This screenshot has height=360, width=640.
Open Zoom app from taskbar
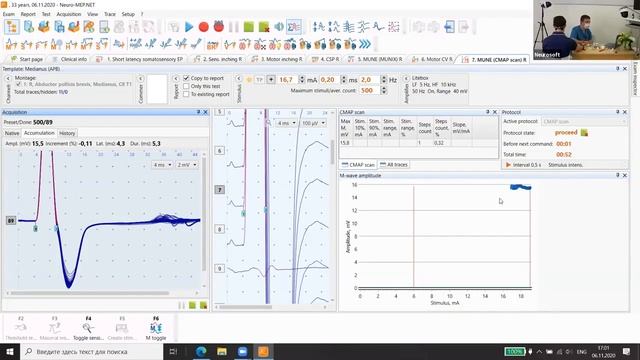point(242,351)
